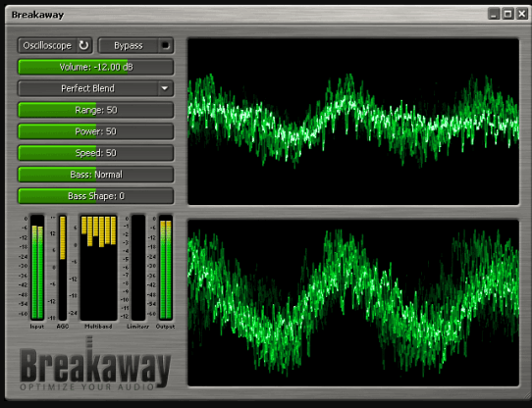Viewport: 532px width, 408px height.
Task: Click the upper oscilloscope waveform display
Action: tap(353, 122)
